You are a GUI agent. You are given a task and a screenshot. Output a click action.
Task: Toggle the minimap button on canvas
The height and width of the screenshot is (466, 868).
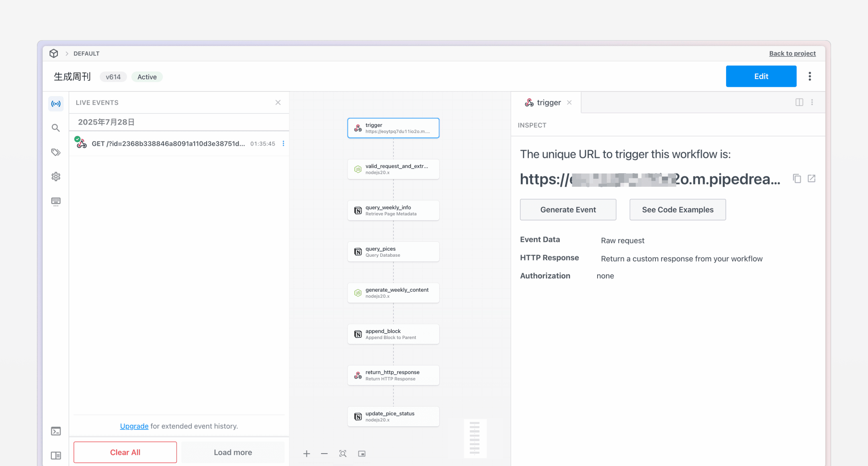[362, 454]
